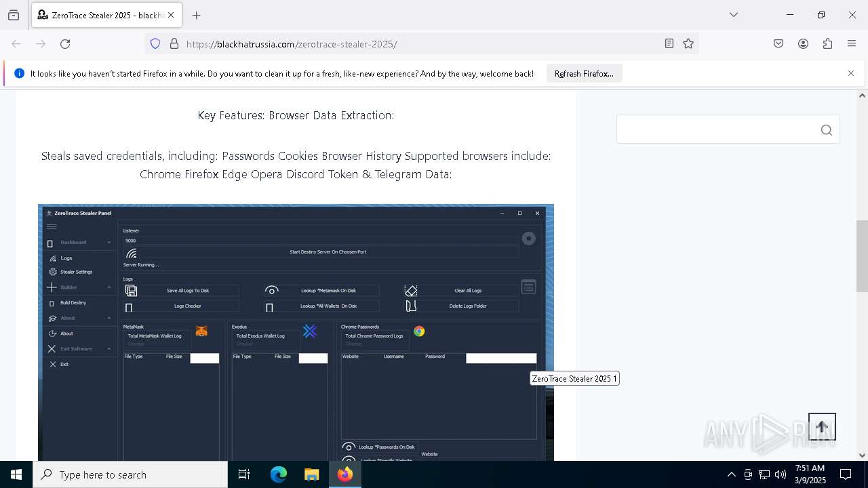Click the Refresh Firefox... button
868x488 pixels.
tap(584, 74)
